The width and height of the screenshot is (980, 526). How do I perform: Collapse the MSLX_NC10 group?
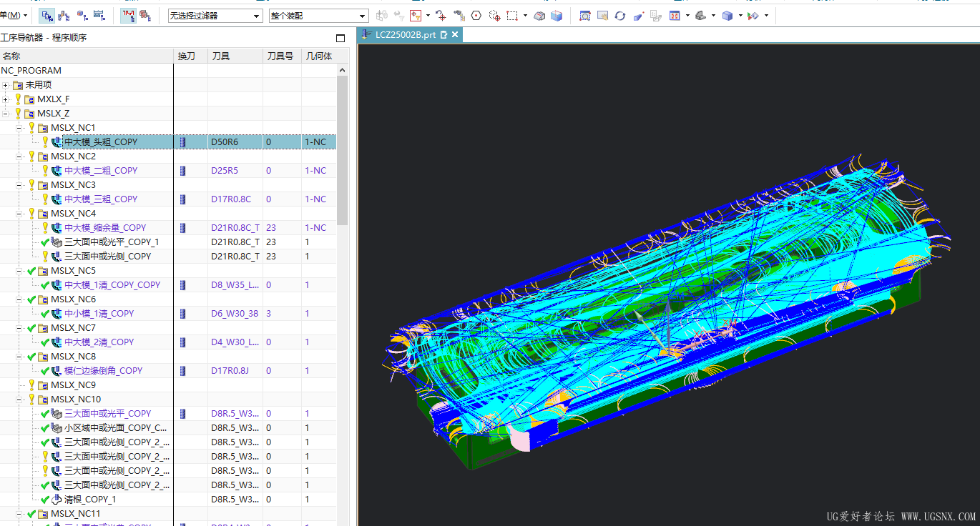click(19, 400)
